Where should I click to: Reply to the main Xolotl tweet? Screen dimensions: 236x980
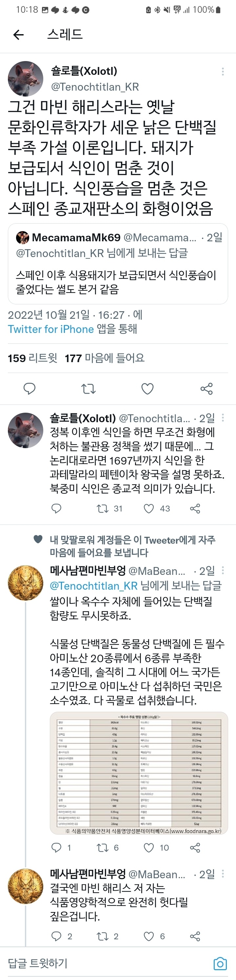coord(29,388)
